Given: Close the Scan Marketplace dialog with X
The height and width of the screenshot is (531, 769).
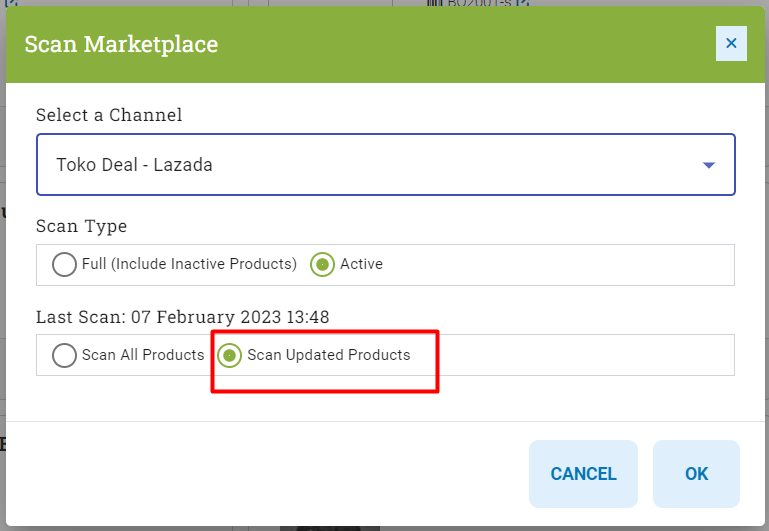Looking at the screenshot, I should (731, 44).
